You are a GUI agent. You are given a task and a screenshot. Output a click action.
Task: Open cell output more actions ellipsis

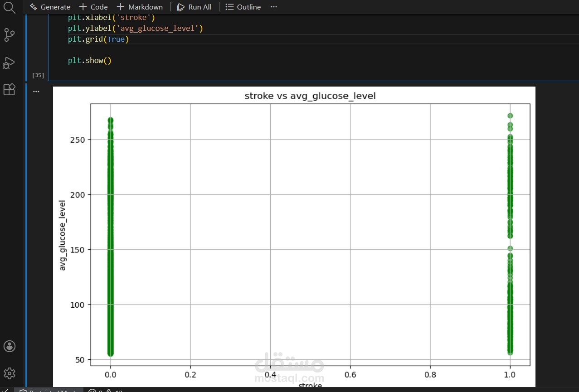click(36, 91)
